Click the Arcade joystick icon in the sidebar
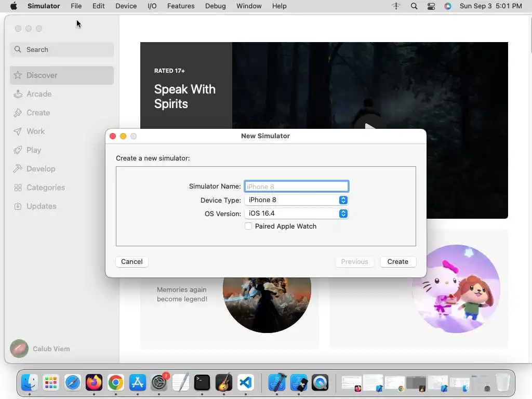Viewport: 532px width, 399px height. point(18,94)
